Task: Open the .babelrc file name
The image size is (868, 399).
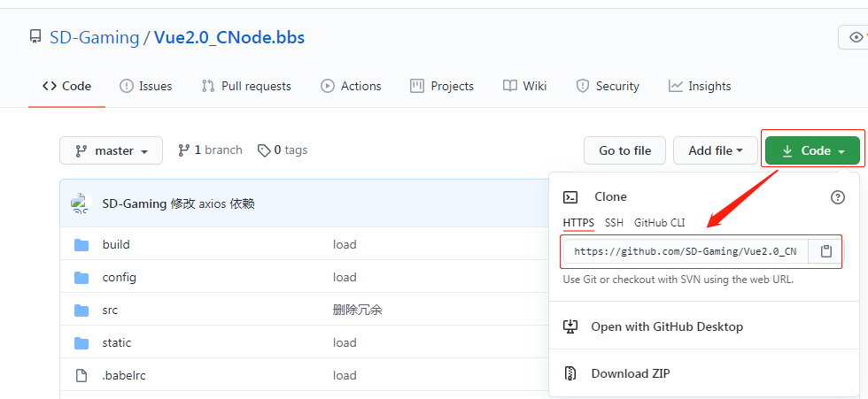Action: (x=124, y=376)
